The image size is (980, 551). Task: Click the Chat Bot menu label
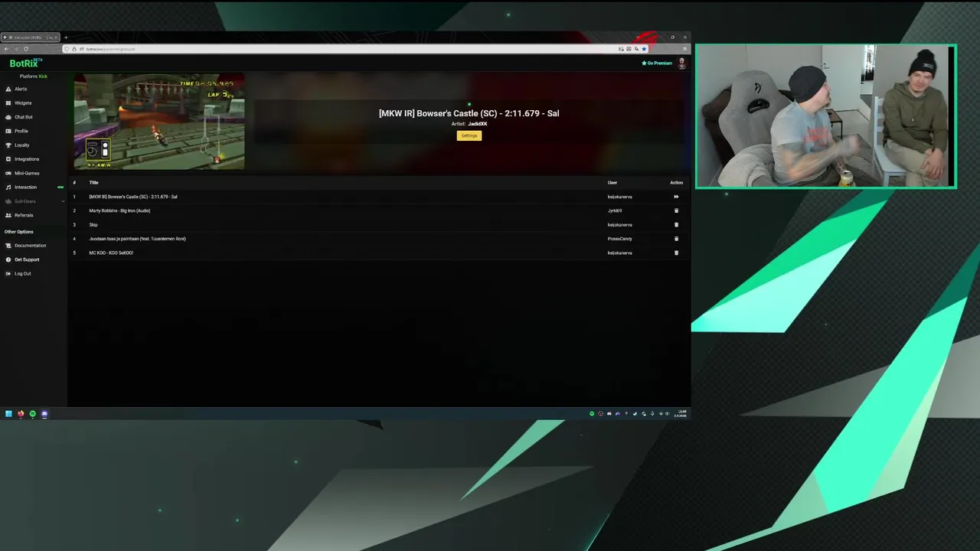(x=24, y=117)
